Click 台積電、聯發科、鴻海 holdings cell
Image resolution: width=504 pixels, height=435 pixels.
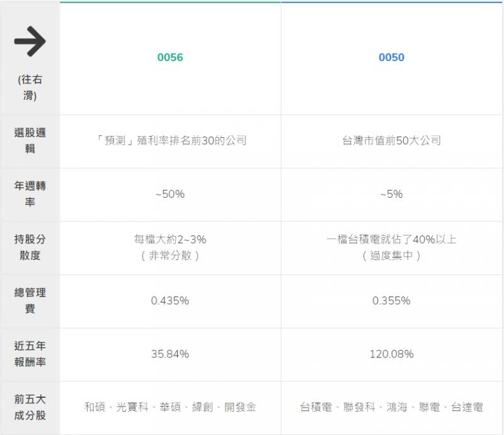click(x=391, y=407)
